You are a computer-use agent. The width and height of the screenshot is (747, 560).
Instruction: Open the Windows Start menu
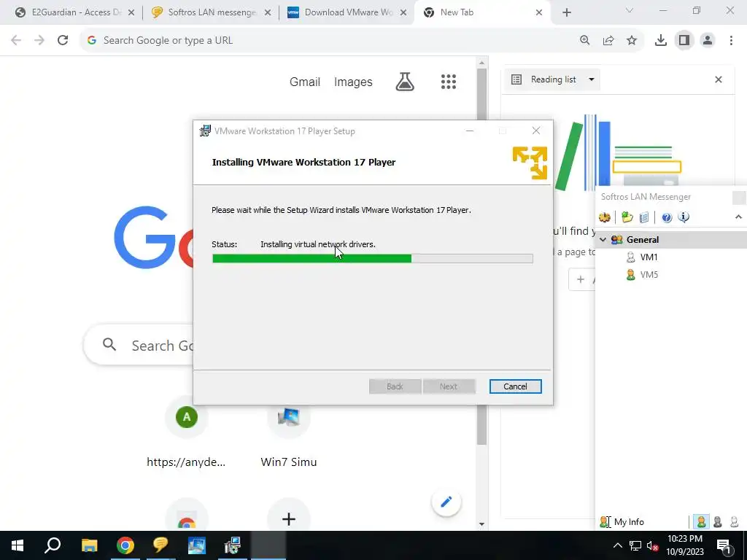[18, 545]
